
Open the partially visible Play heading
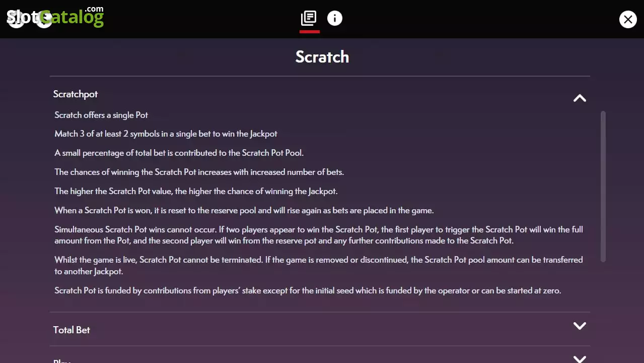62,360
